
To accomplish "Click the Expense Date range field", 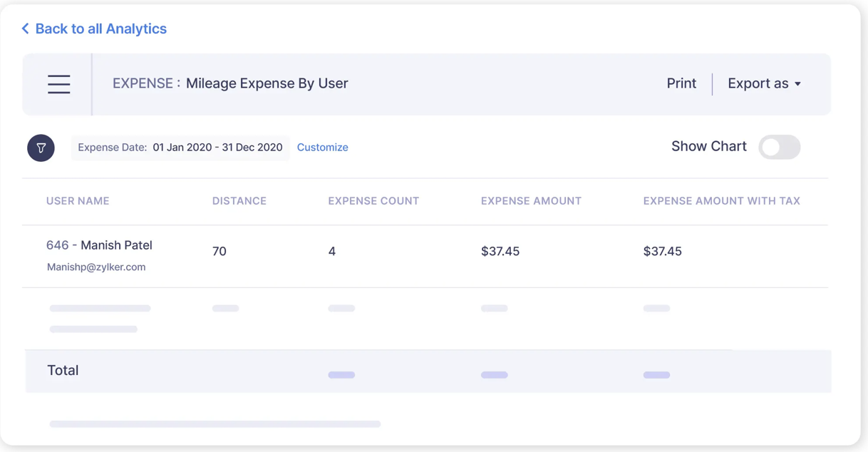I will click(180, 148).
